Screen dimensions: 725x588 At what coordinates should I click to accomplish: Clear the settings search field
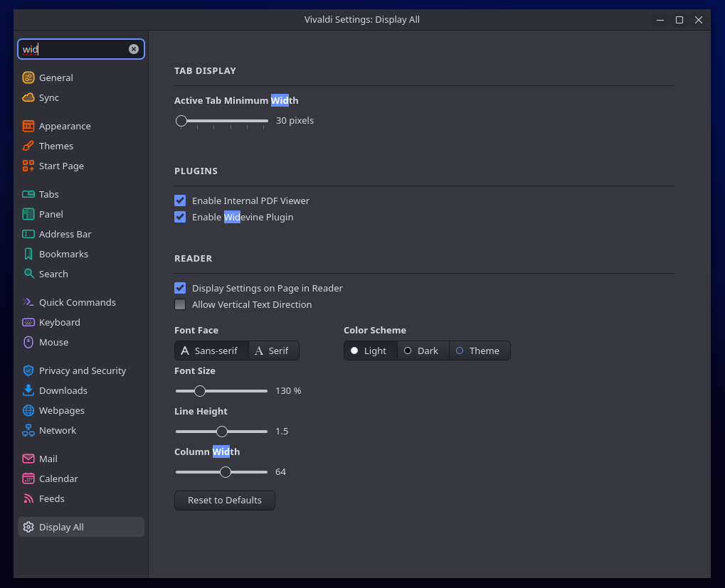(134, 49)
